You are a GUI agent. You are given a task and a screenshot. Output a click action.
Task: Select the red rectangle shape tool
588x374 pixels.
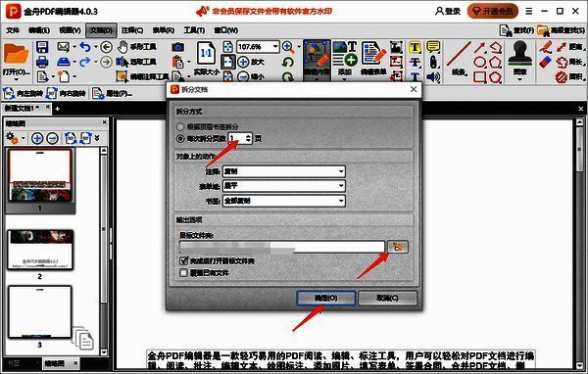coord(479,77)
